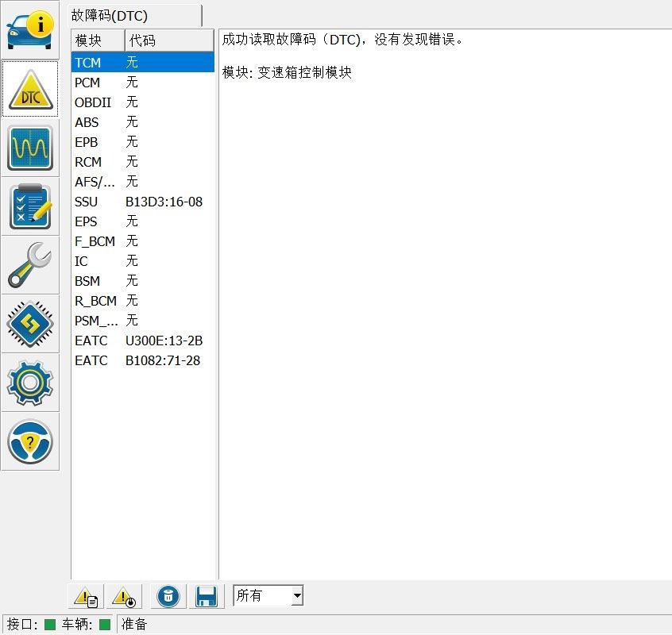This screenshot has width=672, height=635.
Task: Sort by the 模块 column header
Action: click(x=98, y=40)
